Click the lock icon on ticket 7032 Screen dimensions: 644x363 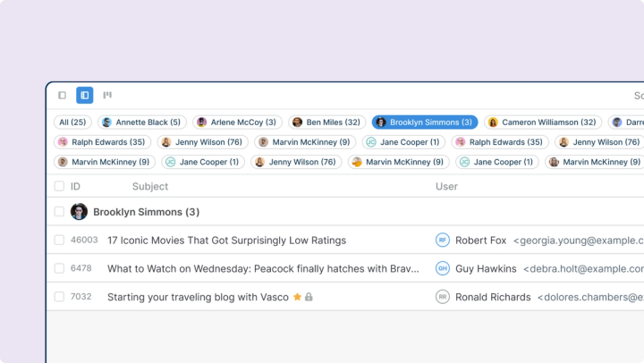click(309, 297)
